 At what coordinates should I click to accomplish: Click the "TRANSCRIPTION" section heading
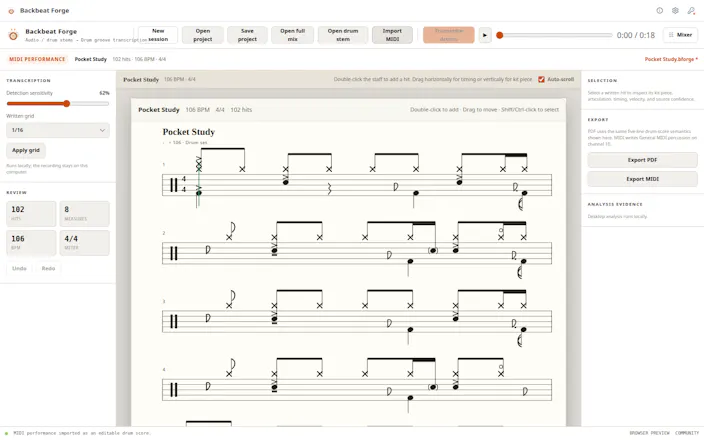point(28,81)
